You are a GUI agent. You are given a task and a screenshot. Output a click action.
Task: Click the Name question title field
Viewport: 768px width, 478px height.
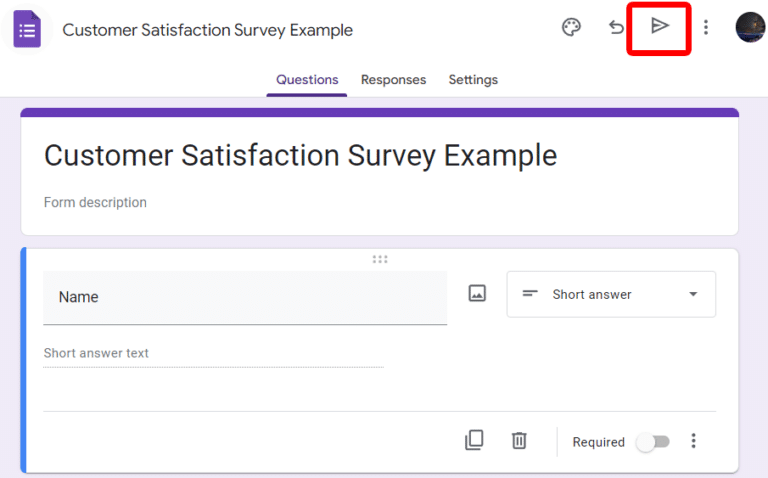point(245,297)
